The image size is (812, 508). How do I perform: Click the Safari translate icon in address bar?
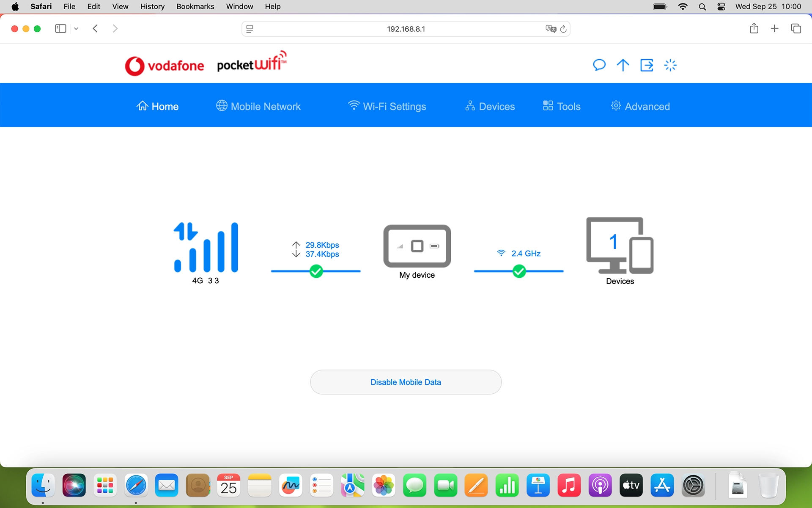550,29
